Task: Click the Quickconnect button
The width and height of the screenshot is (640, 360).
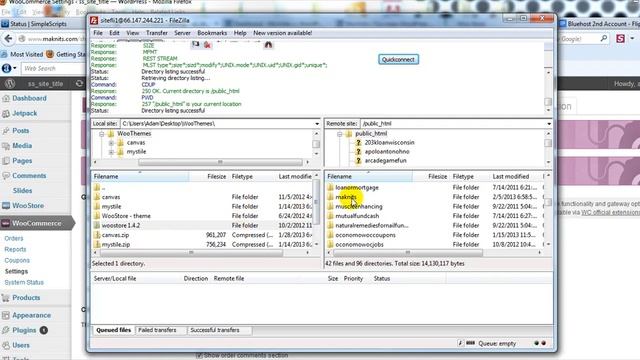Action: tap(398, 60)
